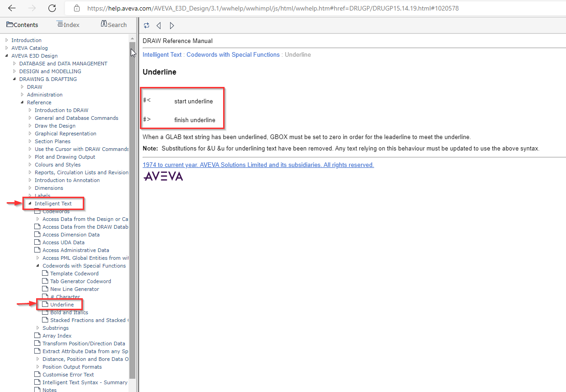Open Position Output Formats topic
This screenshot has width=566, height=392.
tap(72, 367)
